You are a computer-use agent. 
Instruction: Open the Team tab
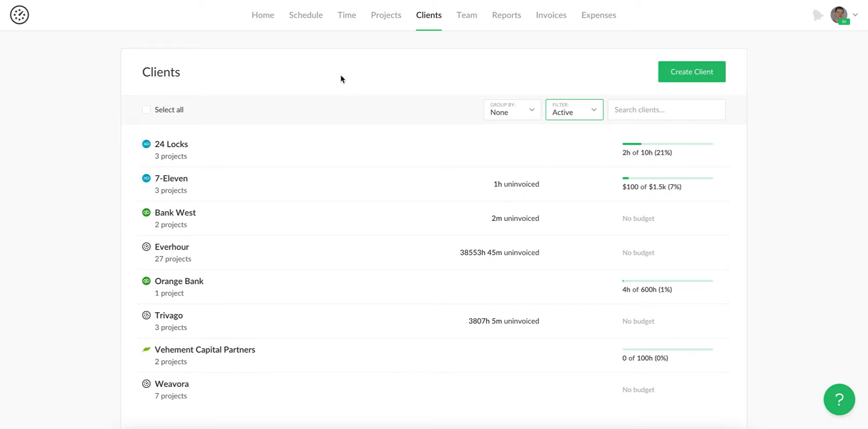pos(467,15)
